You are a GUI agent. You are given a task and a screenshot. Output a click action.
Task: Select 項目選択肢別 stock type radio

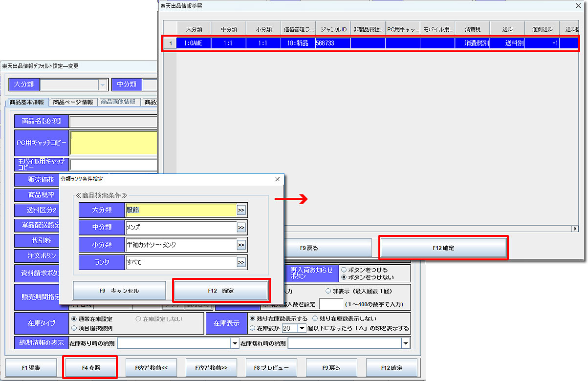(74, 328)
